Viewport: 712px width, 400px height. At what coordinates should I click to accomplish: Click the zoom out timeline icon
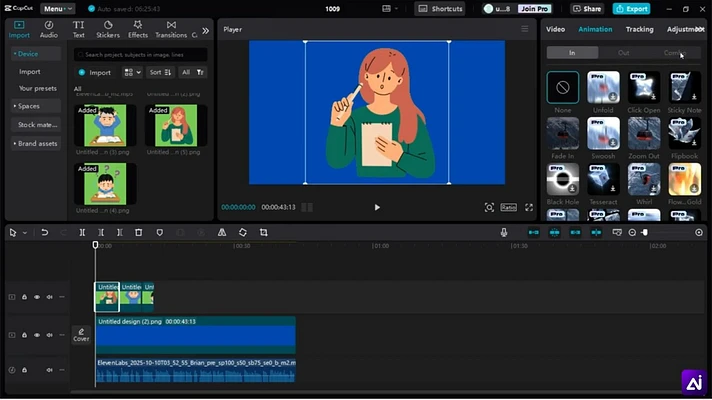[x=632, y=232]
